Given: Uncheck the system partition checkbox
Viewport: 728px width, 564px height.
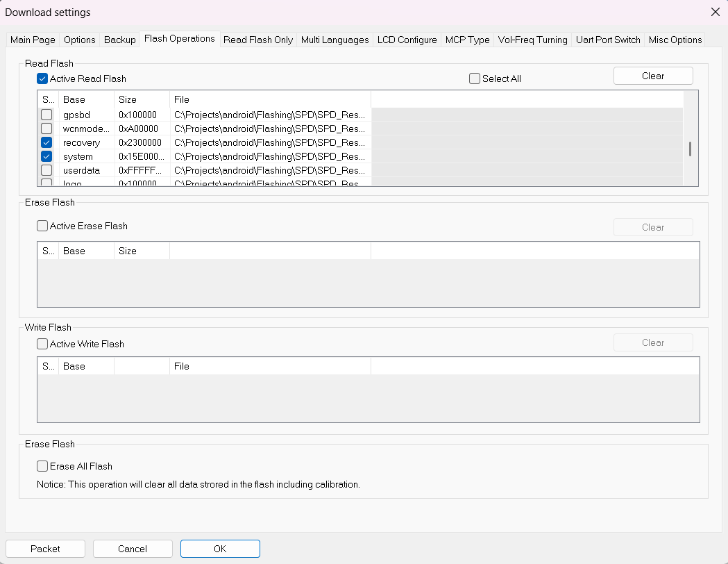Looking at the screenshot, I should 46,156.
